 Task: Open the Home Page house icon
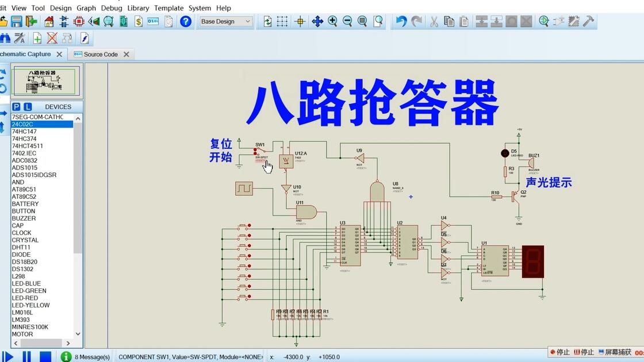point(49,21)
